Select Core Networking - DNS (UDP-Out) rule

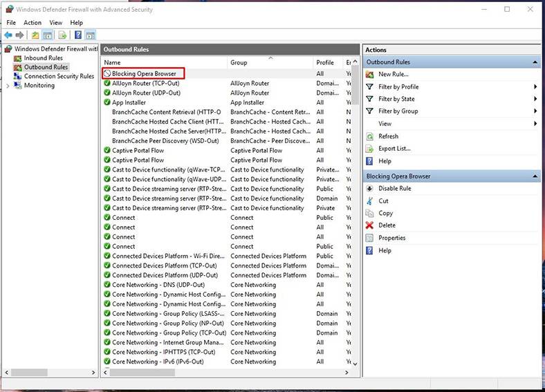[x=227, y=285]
